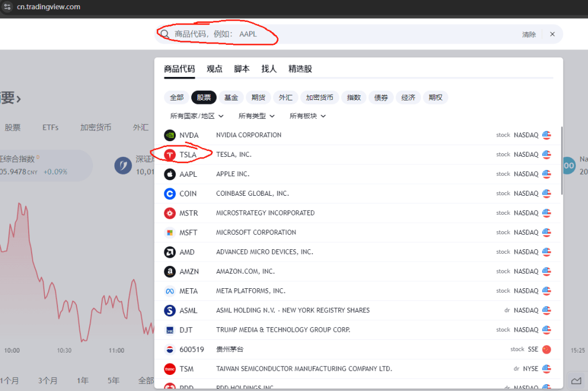The image size is (588, 391).
Task: Click the Apple logo icon
Action: tap(170, 174)
